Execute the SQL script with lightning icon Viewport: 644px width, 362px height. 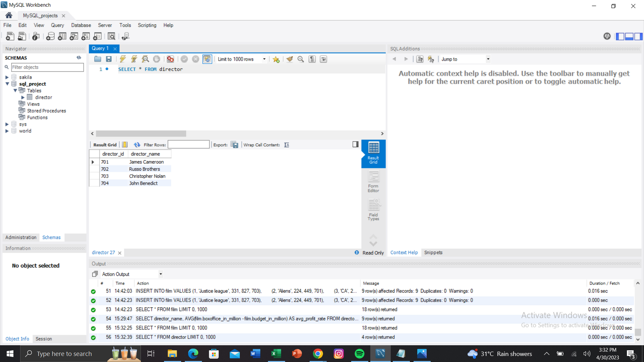pos(123,59)
